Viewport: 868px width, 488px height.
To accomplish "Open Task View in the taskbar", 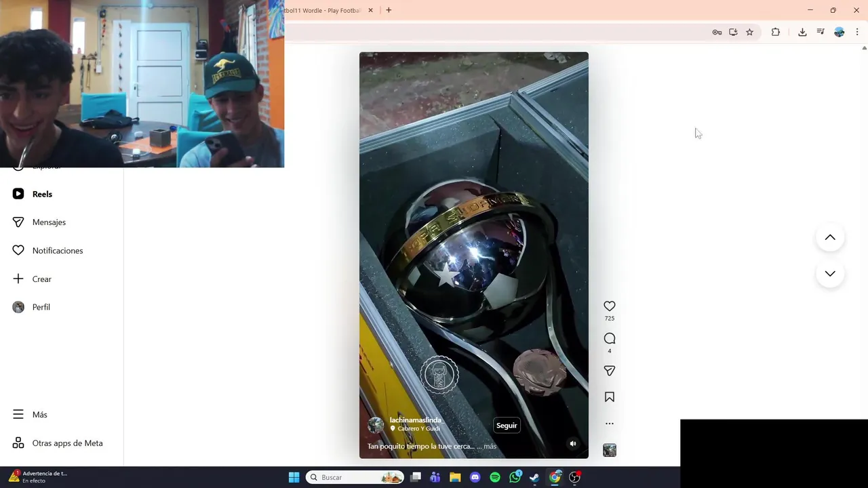I will pyautogui.click(x=416, y=477).
